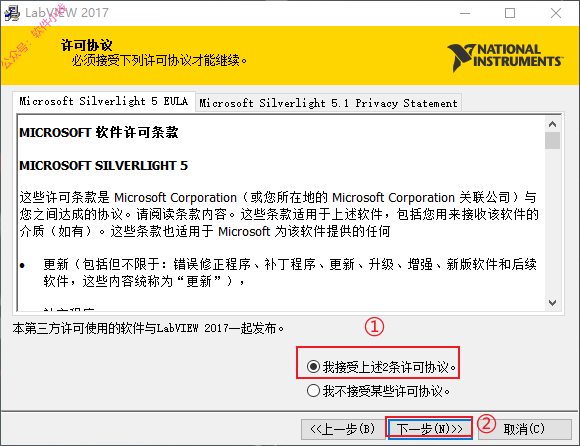Click inside the Microsoft license text area

pos(281,213)
